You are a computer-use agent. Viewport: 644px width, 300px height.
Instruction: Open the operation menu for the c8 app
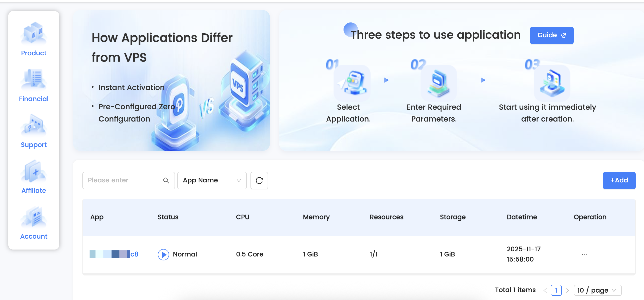tap(584, 254)
